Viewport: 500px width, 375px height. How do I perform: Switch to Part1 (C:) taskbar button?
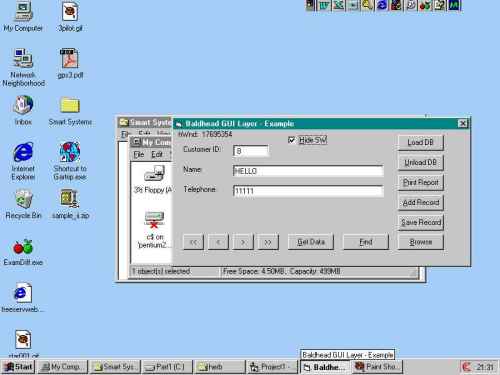(x=168, y=367)
